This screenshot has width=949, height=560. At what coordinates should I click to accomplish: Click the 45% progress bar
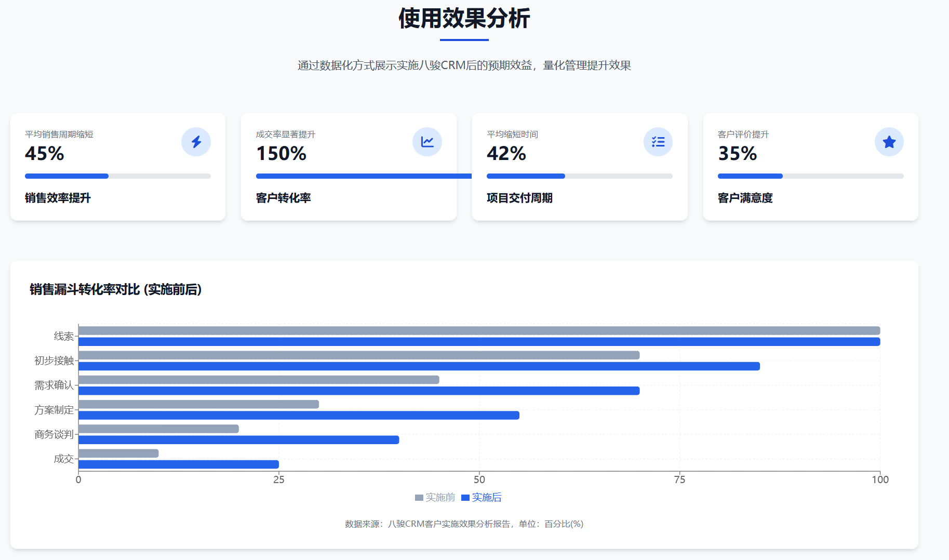pos(66,176)
